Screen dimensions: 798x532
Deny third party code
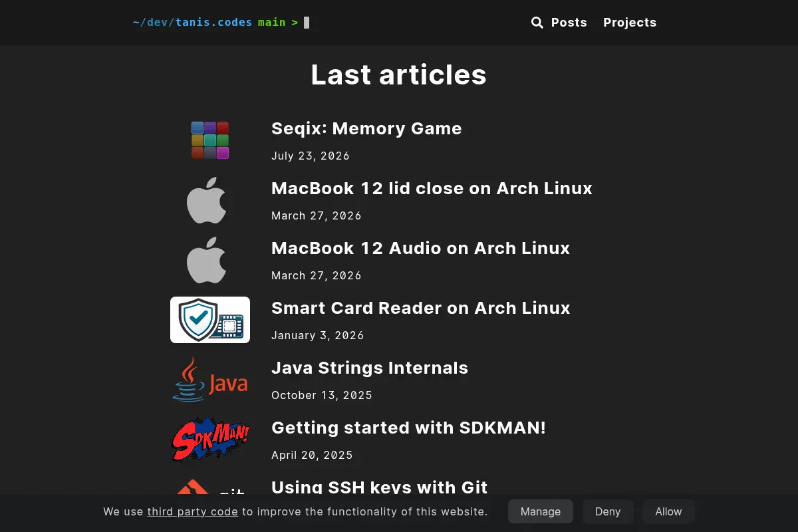[608, 511]
